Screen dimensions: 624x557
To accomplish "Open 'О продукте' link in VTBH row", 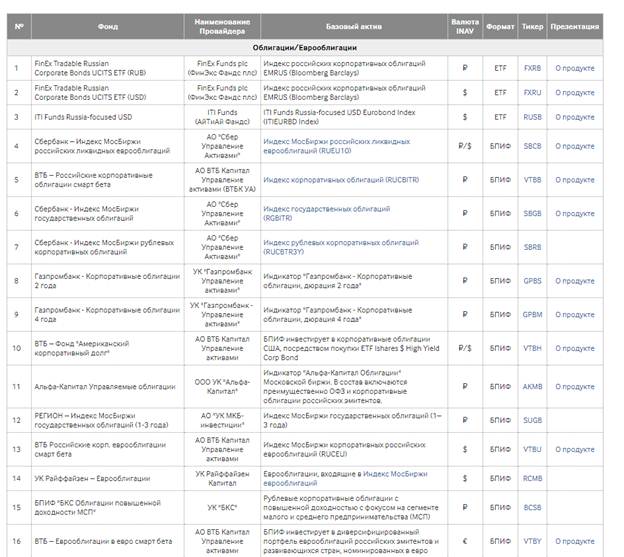I will coord(575,348).
